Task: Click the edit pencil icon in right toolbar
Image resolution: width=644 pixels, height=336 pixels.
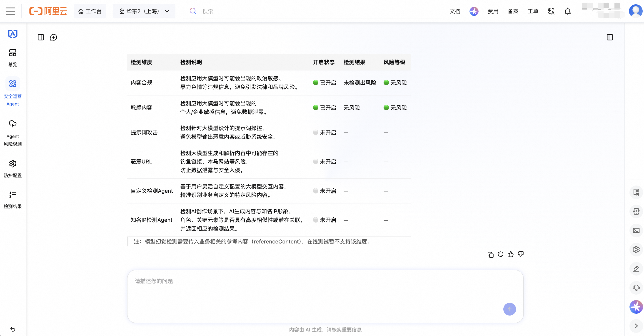Action: (x=636, y=268)
